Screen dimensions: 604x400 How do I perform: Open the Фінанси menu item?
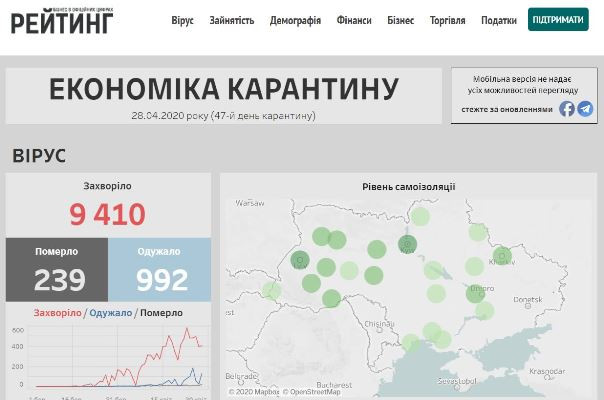354,20
